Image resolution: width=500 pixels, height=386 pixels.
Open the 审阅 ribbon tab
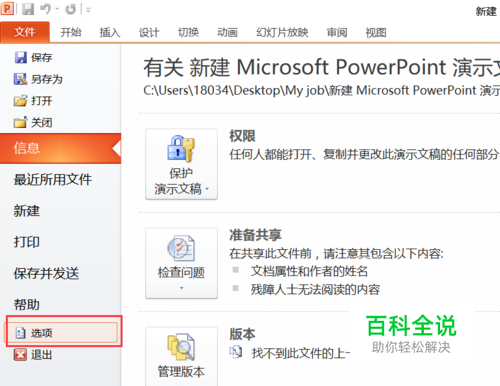(x=337, y=32)
